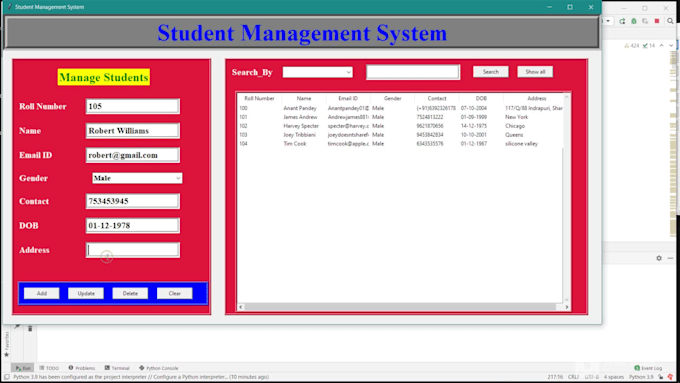Select the Anant Pandey table row
Screen dimensions: 680x383
click(x=400, y=108)
